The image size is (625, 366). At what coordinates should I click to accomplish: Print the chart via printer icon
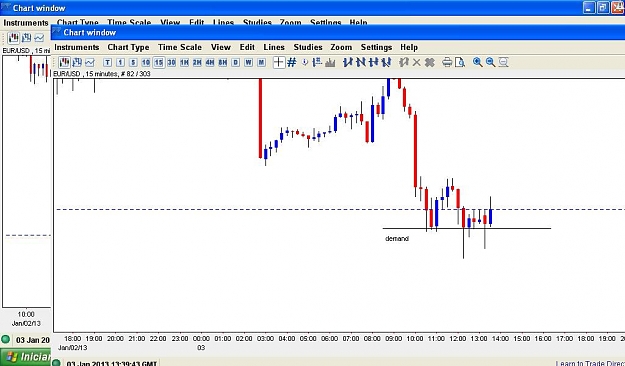[x=447, y=62]
